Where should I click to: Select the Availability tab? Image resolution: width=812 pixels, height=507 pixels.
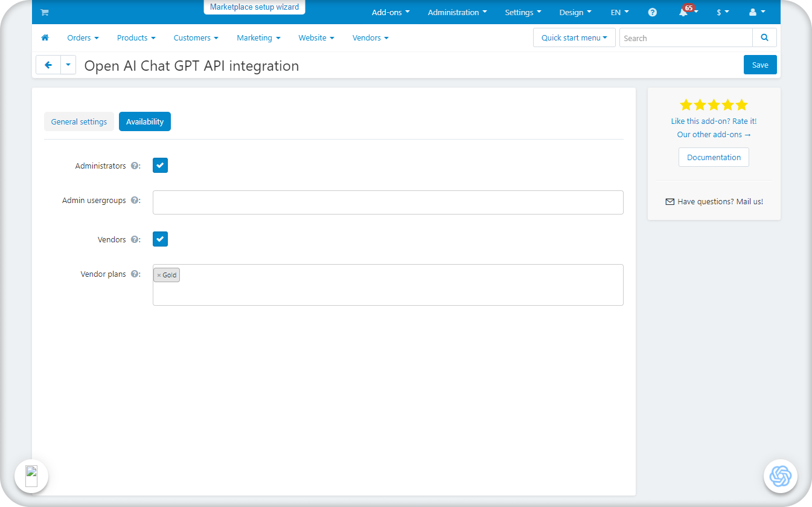145,121
